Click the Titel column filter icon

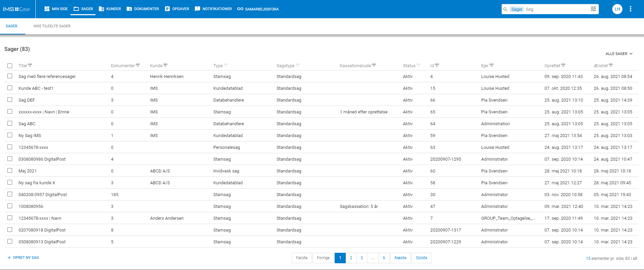pyautogui.click(x=30, y=65)
